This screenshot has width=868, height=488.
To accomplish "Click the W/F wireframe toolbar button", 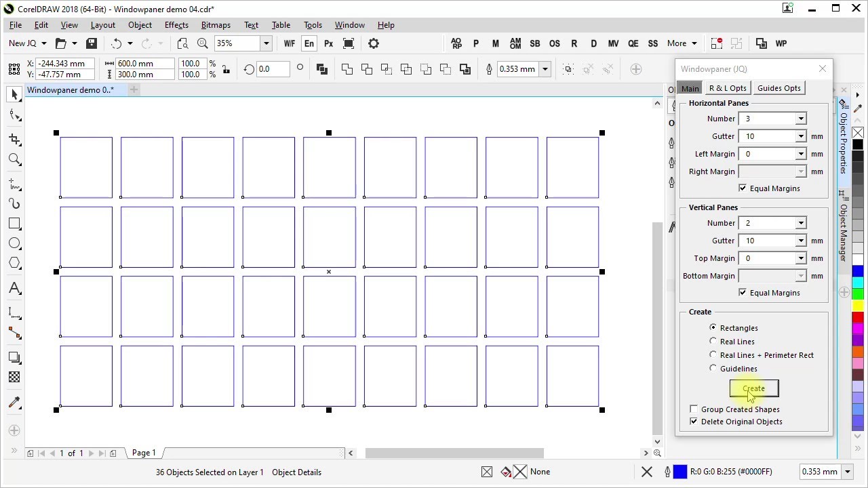I will [x=290, y=43].
